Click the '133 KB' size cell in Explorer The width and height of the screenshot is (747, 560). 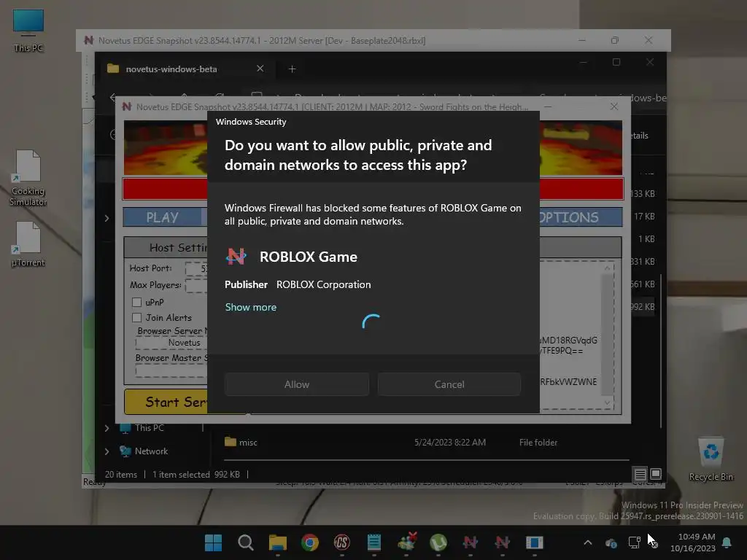click(643, 194)
